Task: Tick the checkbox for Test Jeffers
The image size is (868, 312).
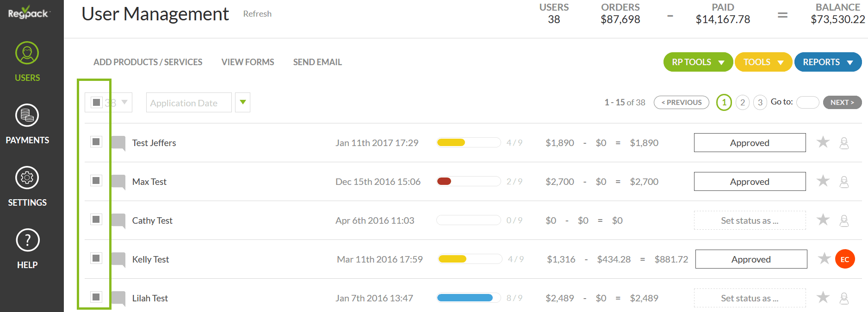Action: click(96, 142)
